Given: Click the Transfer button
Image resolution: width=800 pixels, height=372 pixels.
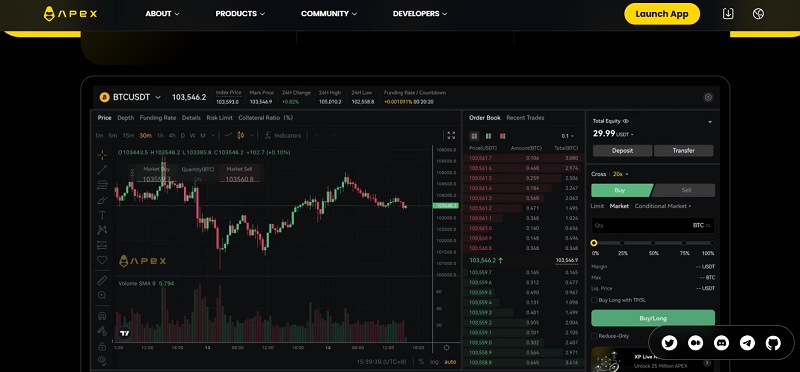Looking at the screenshot, I should [x=684, y=151].
